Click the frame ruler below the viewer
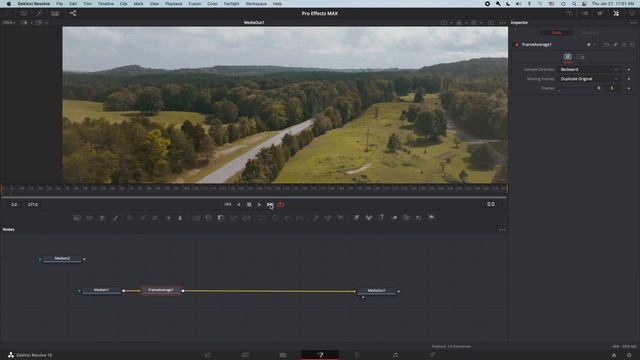This screenshot has width=640, height=360. (x=254, y=189)
